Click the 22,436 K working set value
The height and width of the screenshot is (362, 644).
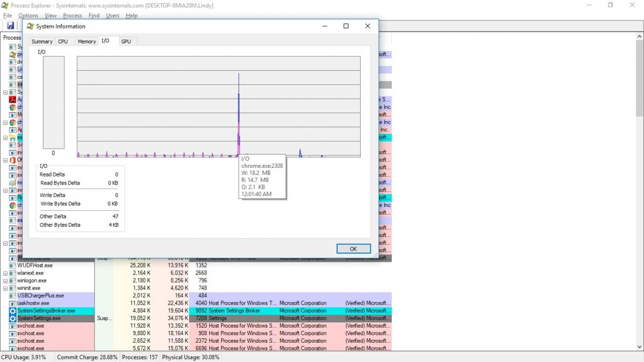pos(178,303)
